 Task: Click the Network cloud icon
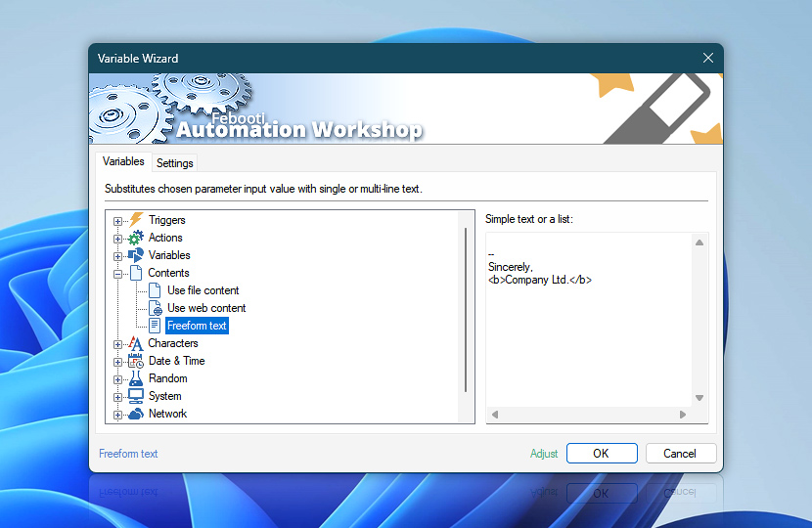click(136, 414)
